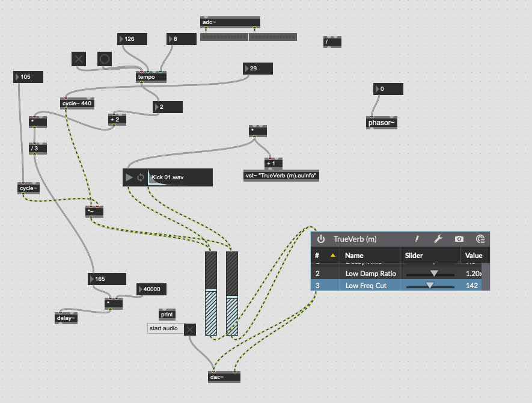The image size is (532, 403).
Task: Select the print object
Action: (x=167, y=315)
